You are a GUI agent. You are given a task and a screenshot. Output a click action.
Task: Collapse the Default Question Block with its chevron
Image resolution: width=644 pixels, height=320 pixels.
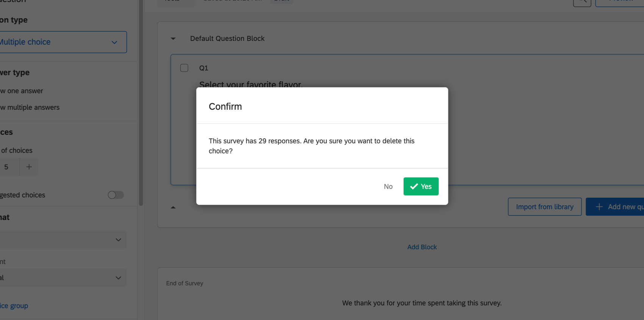click(173, 39)
